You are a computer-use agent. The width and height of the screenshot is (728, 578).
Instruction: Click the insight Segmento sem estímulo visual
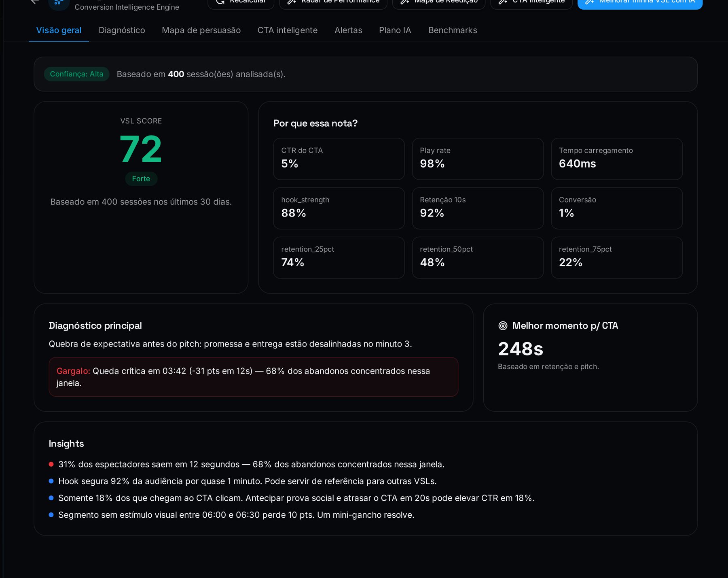coord(236,515)
